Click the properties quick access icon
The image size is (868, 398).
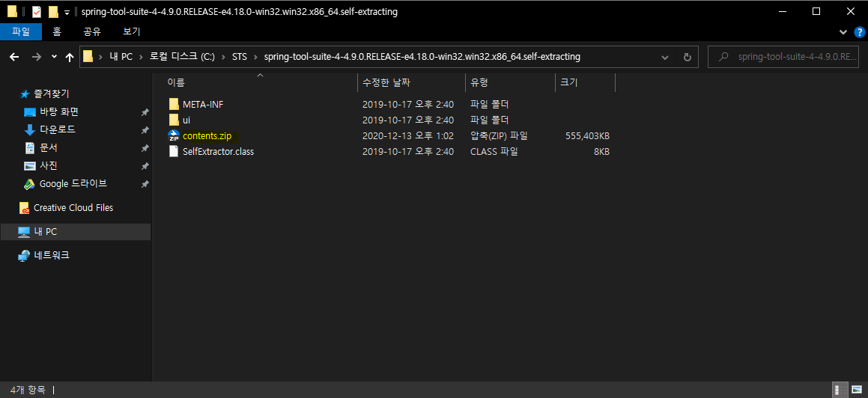click(37, 12)
